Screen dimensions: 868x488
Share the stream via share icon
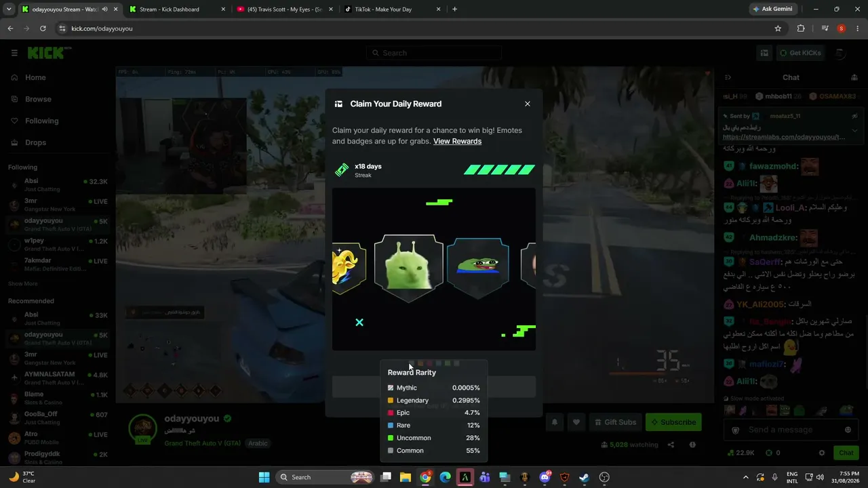click(671, 445)
